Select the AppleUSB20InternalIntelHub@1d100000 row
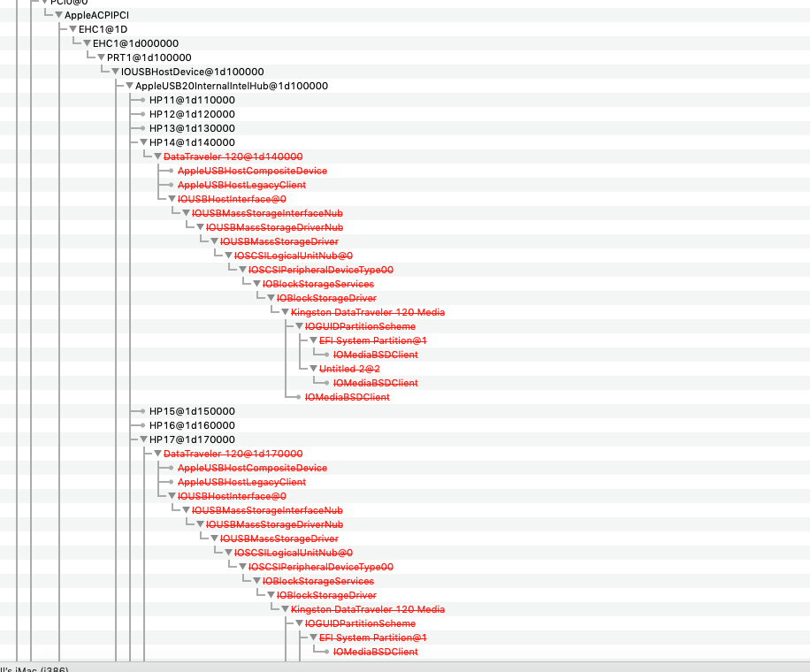810x672 pixels. 232,86
